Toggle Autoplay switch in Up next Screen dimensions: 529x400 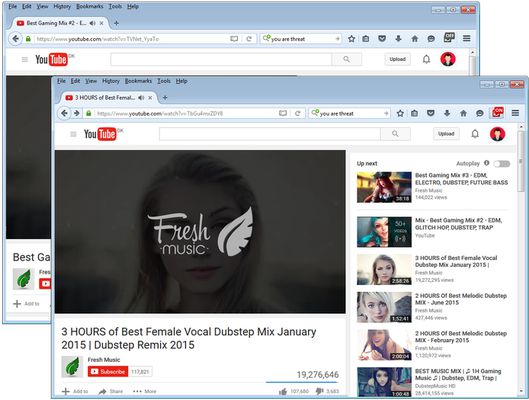click(x=502, y=164)
